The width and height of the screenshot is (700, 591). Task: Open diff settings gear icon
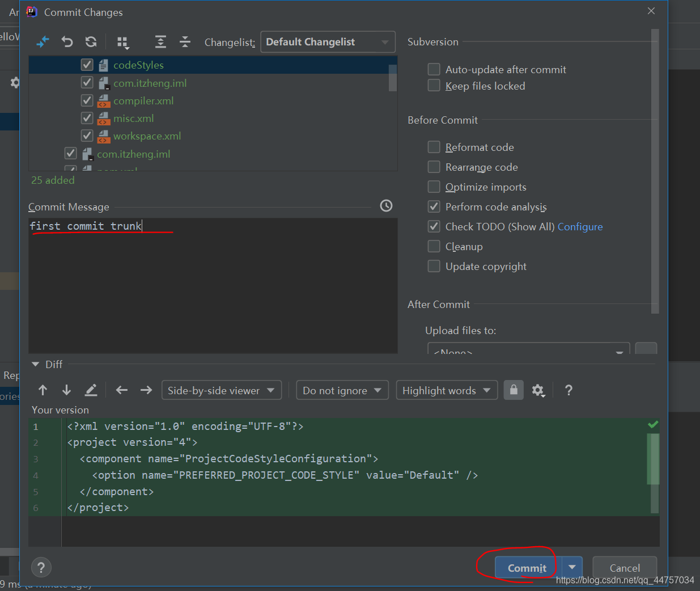[x=538, y=390]
